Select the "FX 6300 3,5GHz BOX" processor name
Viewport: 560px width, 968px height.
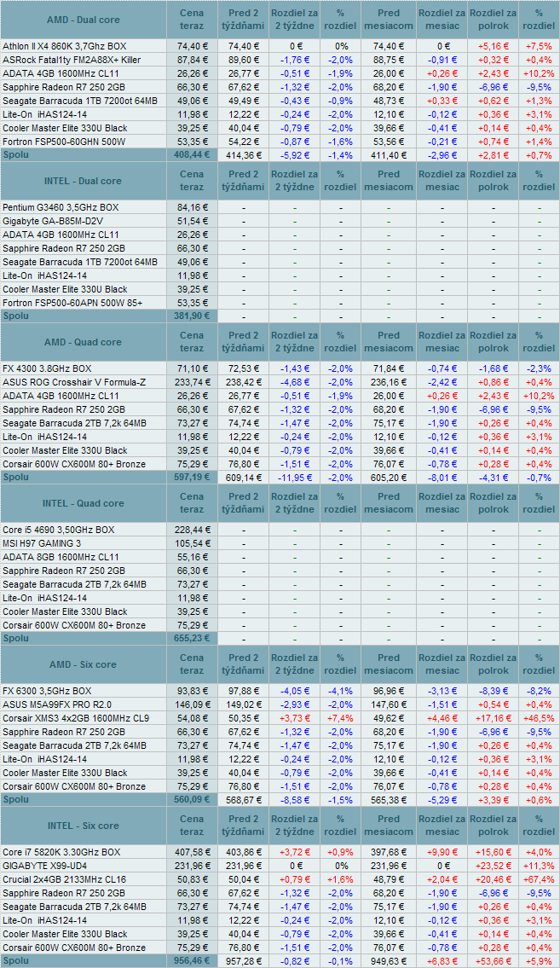point(47,691)
